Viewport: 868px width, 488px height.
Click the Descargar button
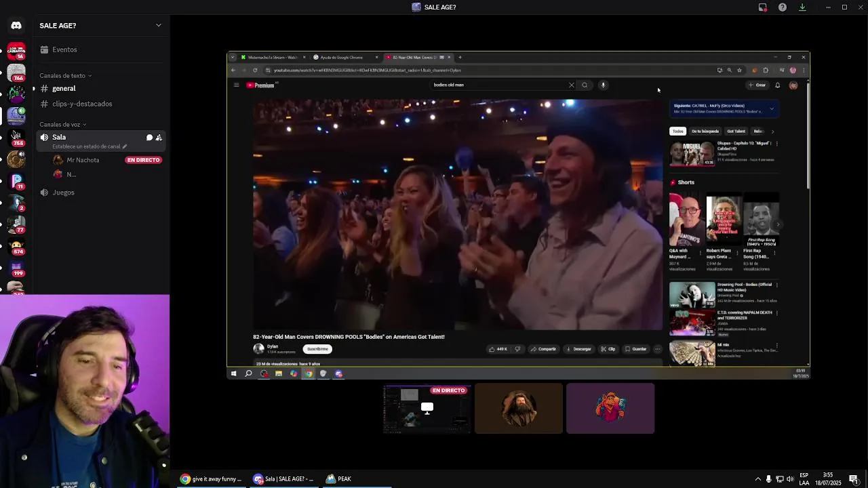(578, 349)
